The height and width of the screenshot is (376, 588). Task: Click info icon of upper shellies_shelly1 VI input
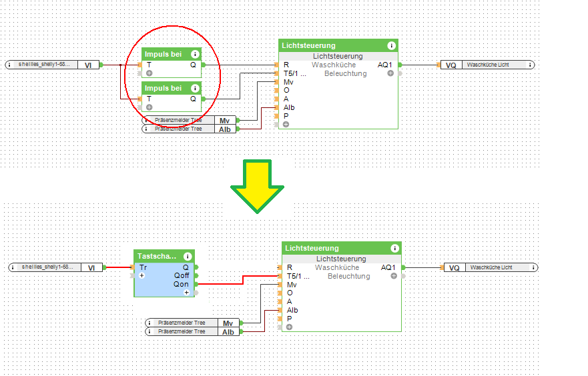[x=9, y=65]
